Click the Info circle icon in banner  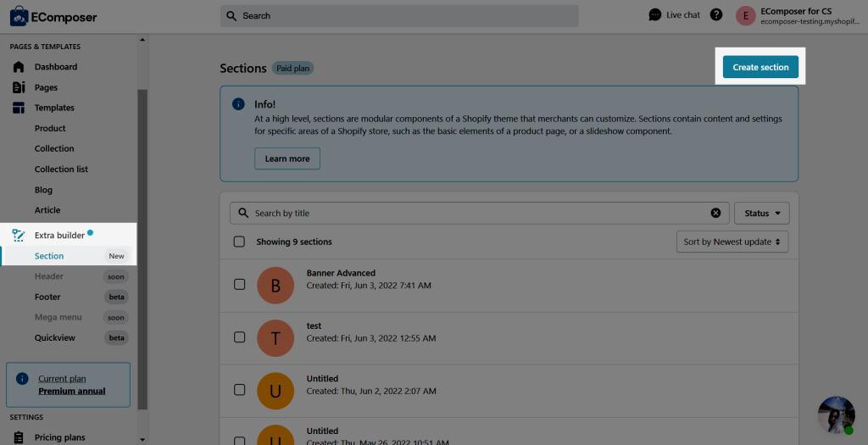coord(238,104)
